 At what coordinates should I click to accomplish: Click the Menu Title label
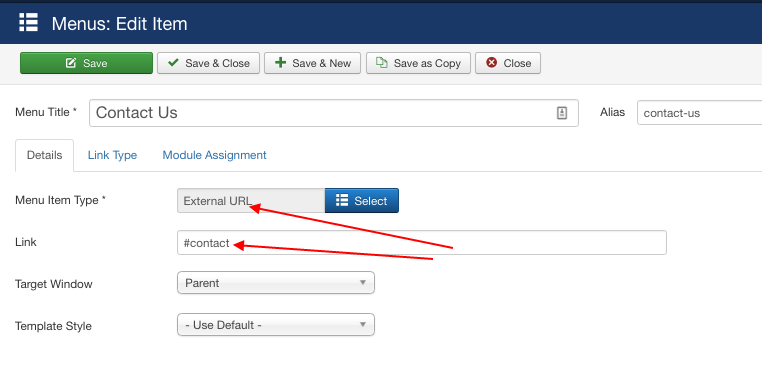[x=46, y=112]
